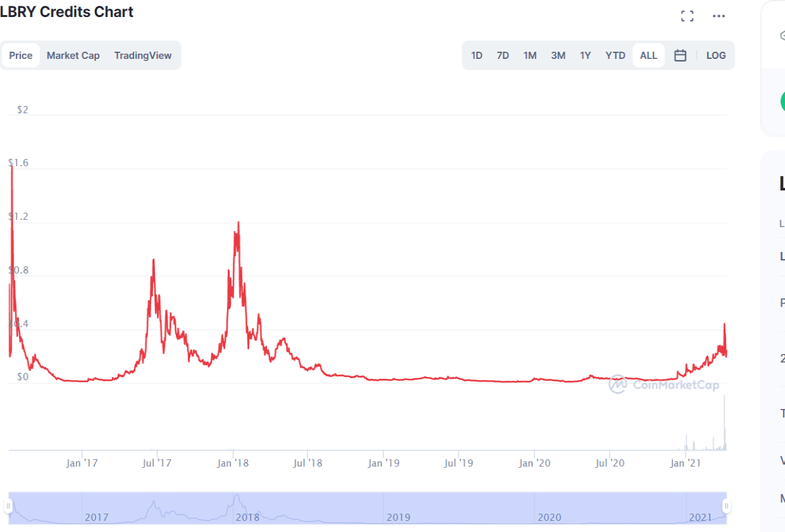Switch to the Market Cap tab
This screenshot has height=532, width=785.
click(x=73, y=56)
